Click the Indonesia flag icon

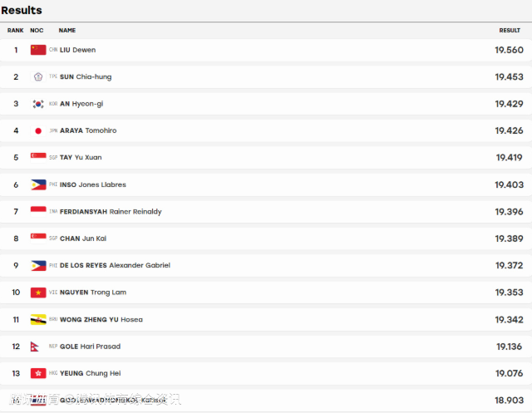pyautogui.click(x=38, y=212)
